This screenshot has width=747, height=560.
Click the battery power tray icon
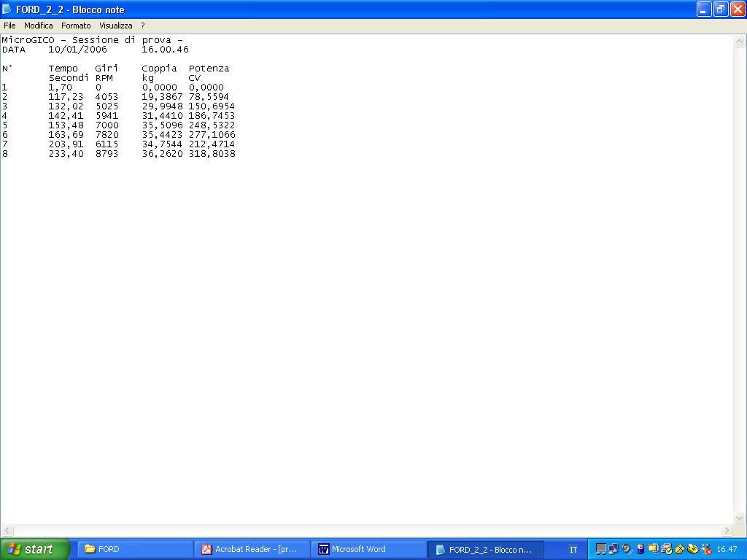pyautogui.click(x=640, y=549)
